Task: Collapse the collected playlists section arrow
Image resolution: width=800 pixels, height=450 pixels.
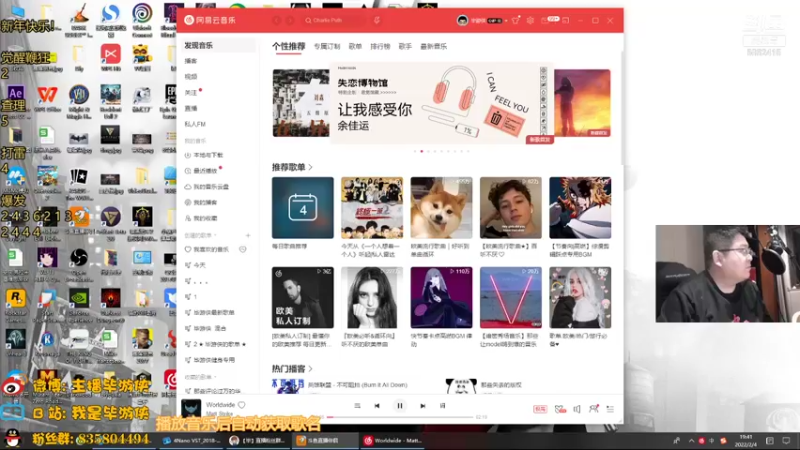Action: pos(215,378)
